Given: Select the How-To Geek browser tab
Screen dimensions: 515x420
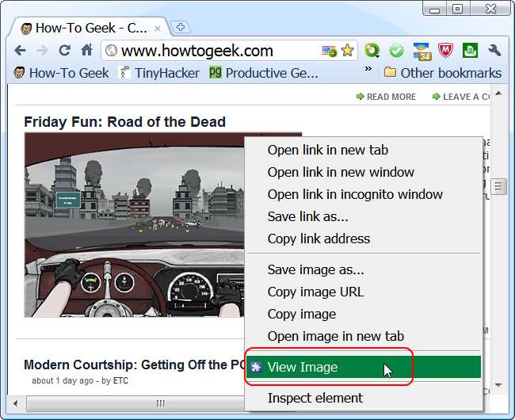Looking at the screenshot, I should pyautogui.click(x=89, y=28).
